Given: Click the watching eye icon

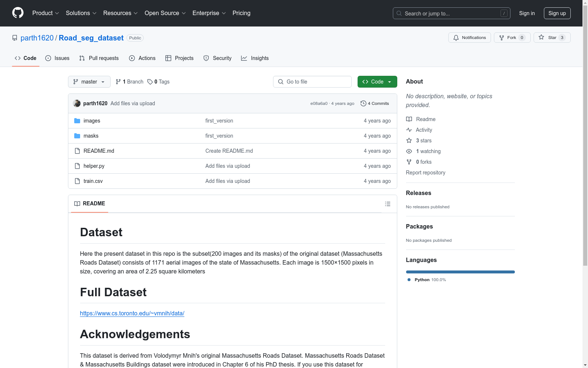Looking at the screenshot, I should click(x=409, y=151).
